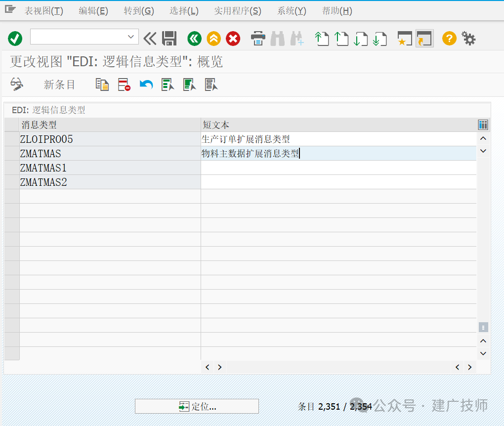Click the far-right horizontal scroll-left arrow
The height and width of the screenshot is (426, 504).
pos(458,367)
